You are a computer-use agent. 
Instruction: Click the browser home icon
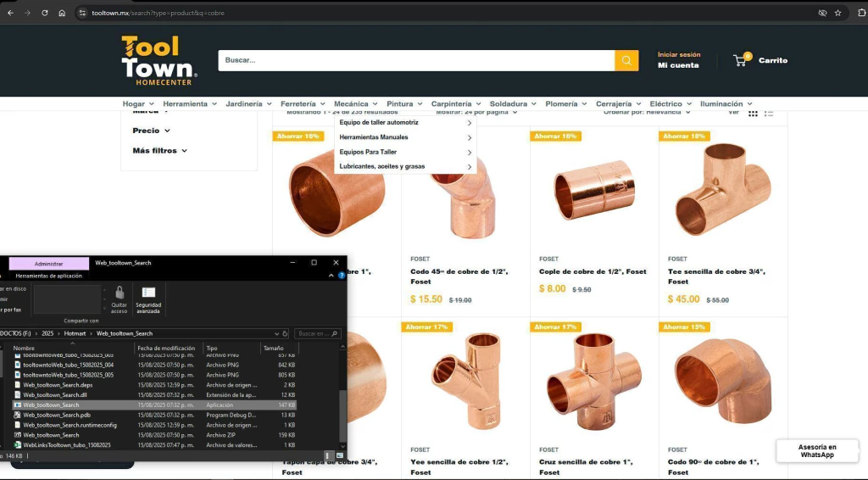(62, 13)
